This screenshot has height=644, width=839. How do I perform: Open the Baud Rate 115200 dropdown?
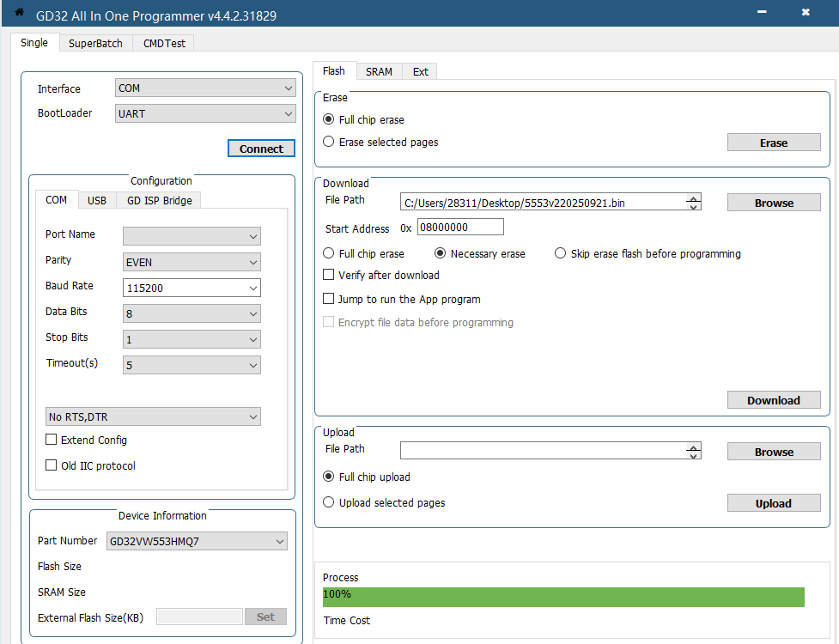[x=192, y=288]
